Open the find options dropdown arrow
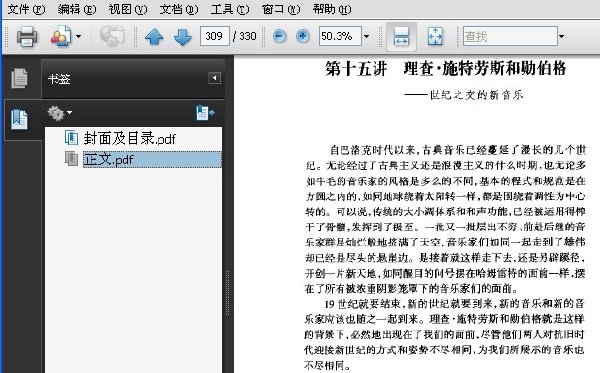 (561, 37)
